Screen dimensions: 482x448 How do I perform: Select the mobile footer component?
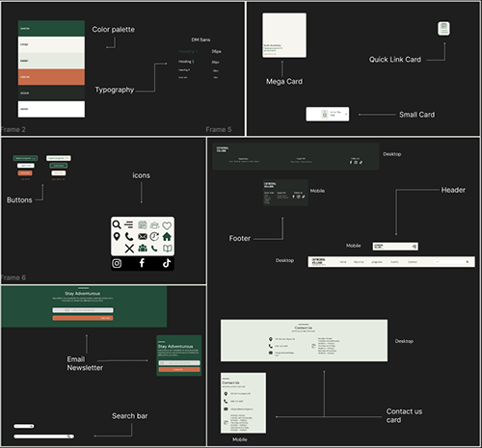[285, 193]
